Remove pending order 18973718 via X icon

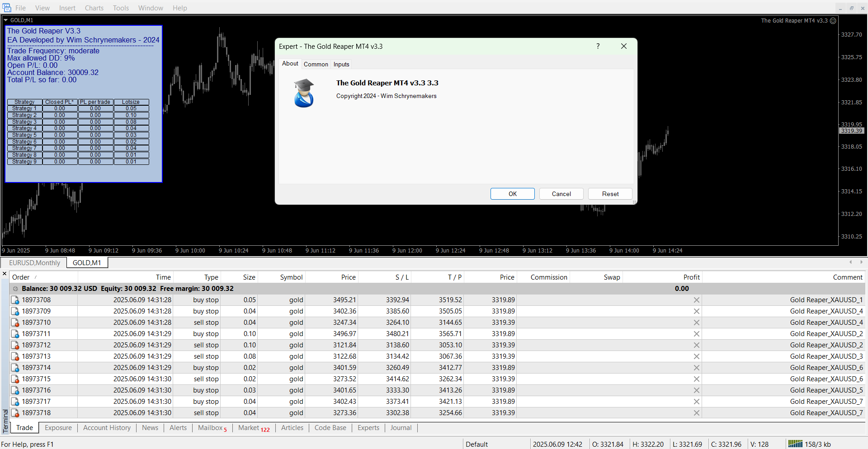pyautogui.click(x=696, y=413)
